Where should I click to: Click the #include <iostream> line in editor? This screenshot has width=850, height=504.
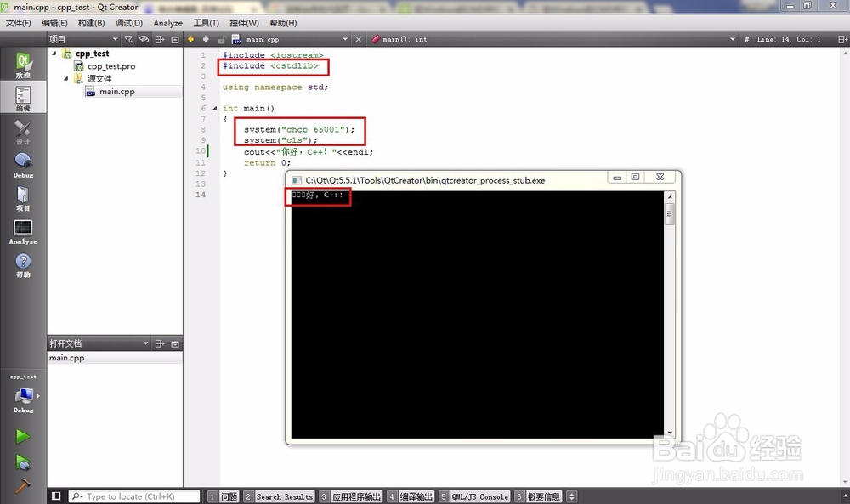pyautogui.click(x=273, y=55)
